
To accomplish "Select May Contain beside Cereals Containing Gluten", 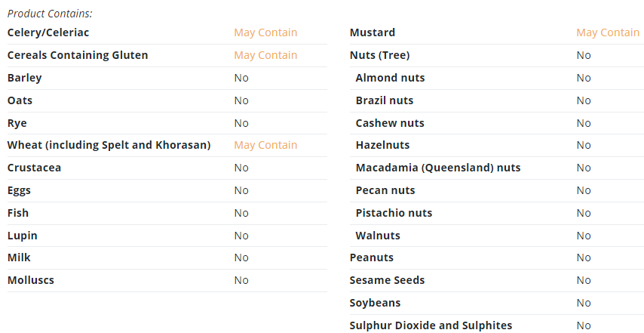I will [x=265, y=55].
